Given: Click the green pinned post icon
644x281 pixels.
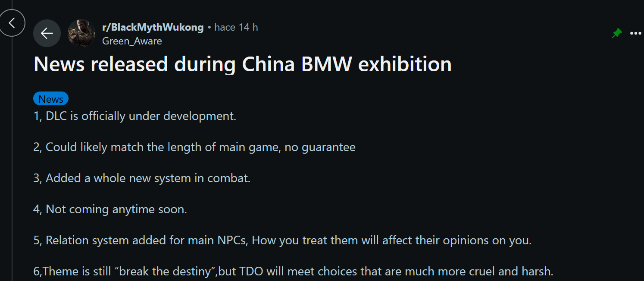Looking at the screenshot, I should coord(617,33).
